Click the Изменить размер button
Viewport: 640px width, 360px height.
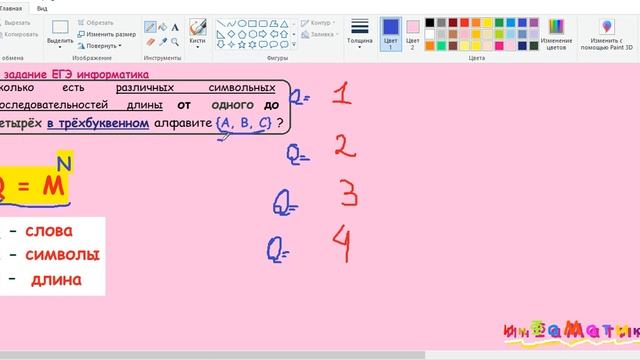click(x=107, y=34)
